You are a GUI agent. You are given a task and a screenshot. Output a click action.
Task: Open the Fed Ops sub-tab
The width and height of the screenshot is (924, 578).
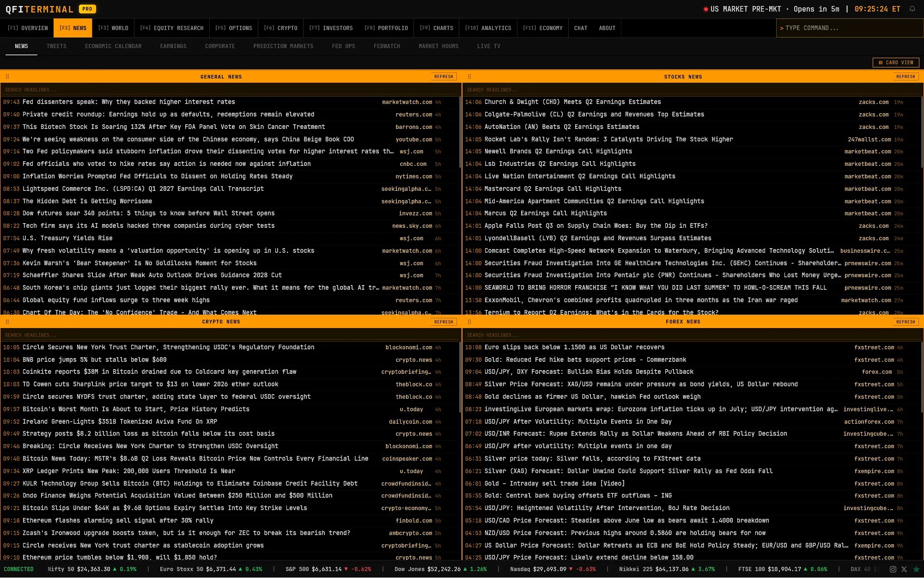[343, 46]
